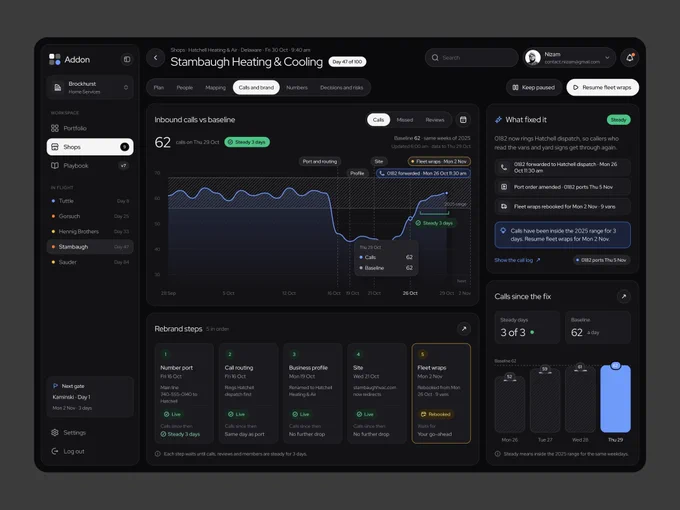The image size is (680, 510).
Task: Select Stambaugh in the In flight list
Action: pyautogui.click(x=90, y=247)
